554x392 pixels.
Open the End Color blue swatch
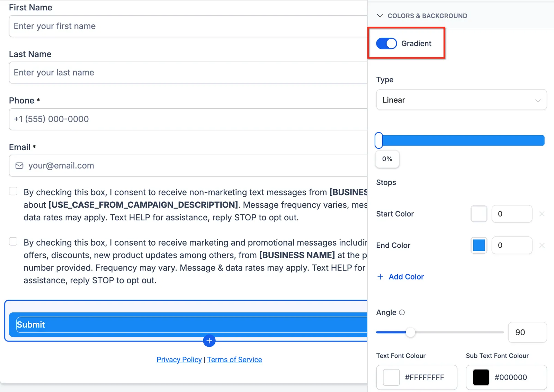point(479,245)
